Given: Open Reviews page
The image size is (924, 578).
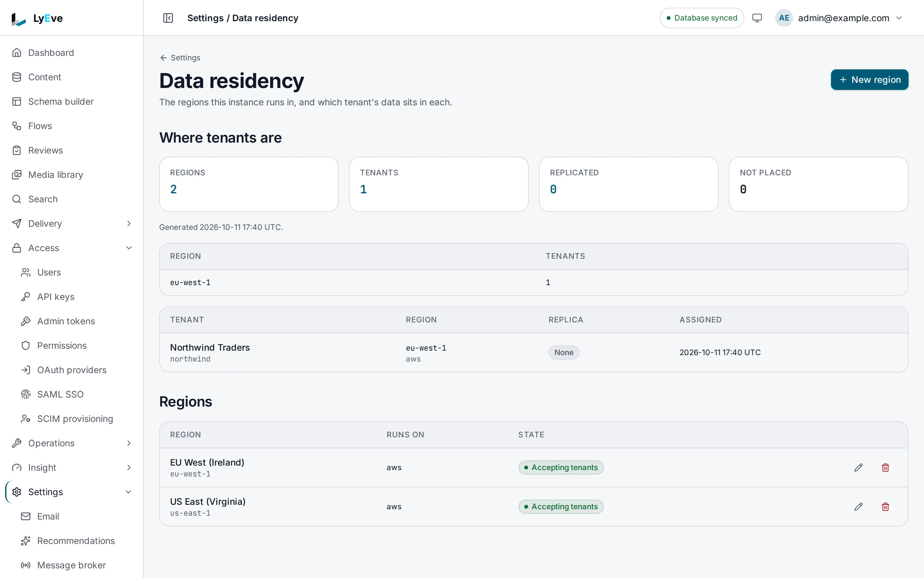Looking at the screenshot, I should click(72, 150).
